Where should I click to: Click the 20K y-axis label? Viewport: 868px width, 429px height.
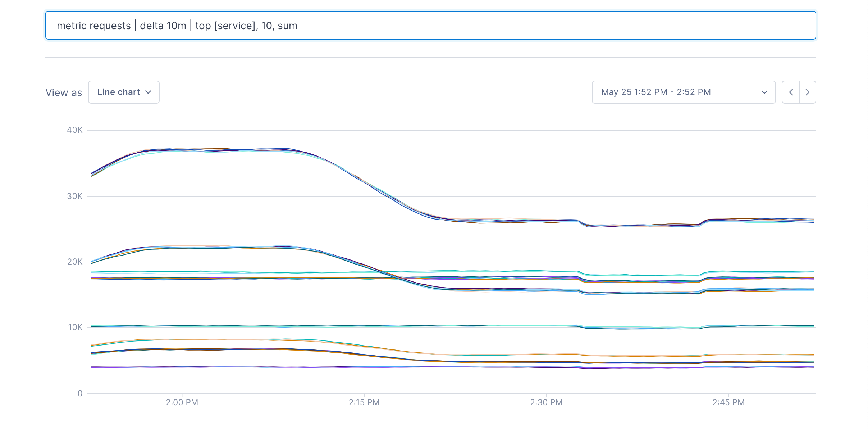[74, 262]
